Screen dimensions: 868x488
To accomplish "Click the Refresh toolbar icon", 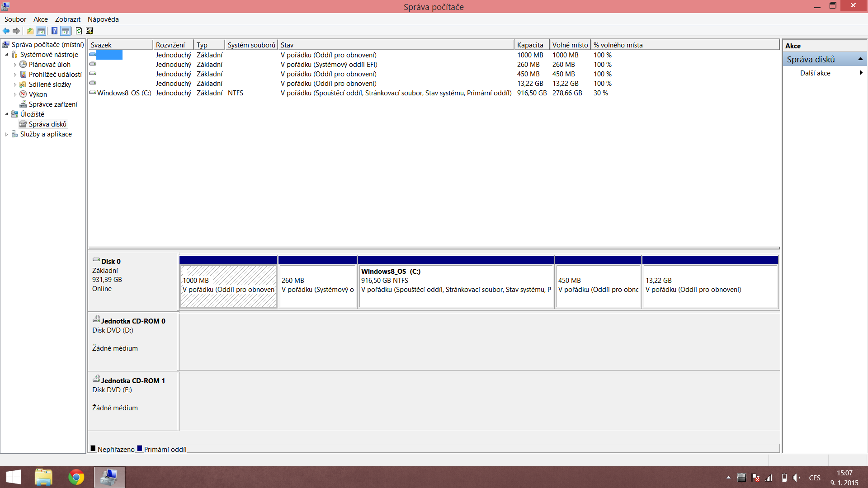I will tap(79, 31).
